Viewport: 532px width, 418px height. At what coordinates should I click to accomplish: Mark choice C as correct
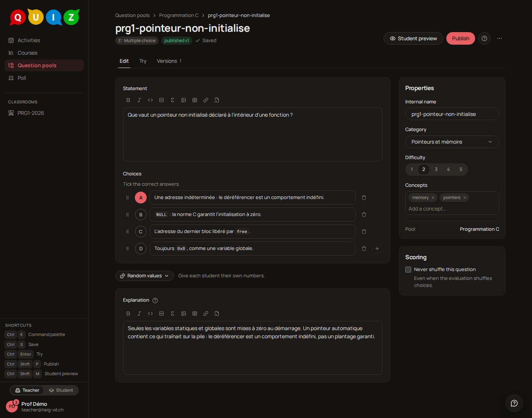click(141, 232)
